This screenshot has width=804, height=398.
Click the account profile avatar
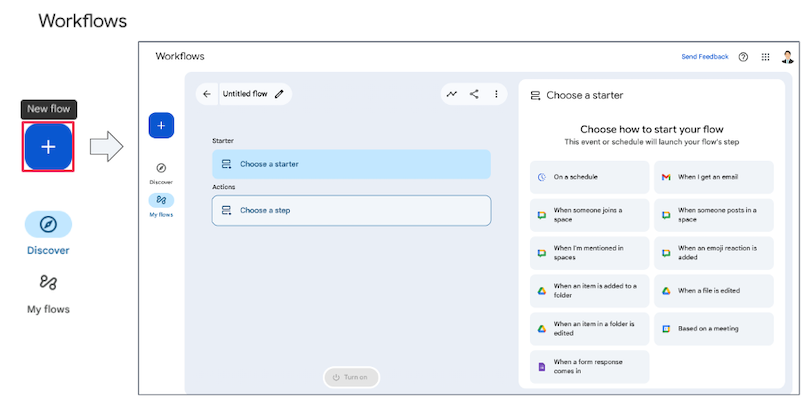788,57
